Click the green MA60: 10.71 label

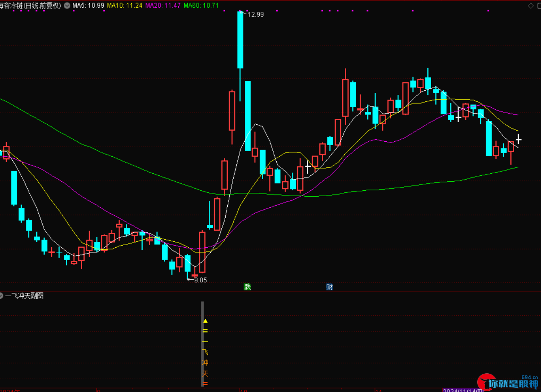201,6
